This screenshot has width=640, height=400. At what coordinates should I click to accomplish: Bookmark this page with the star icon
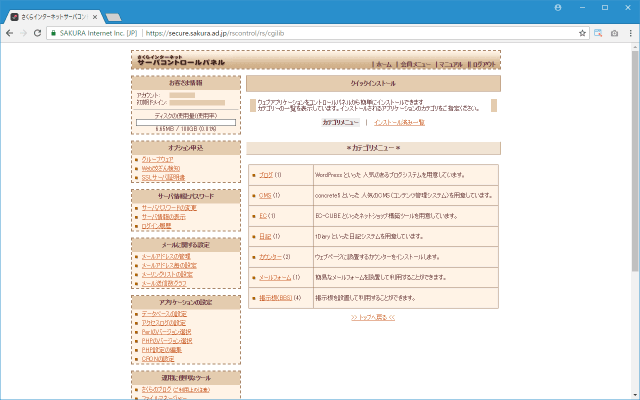pyautogui.click(x=582, y=33)
